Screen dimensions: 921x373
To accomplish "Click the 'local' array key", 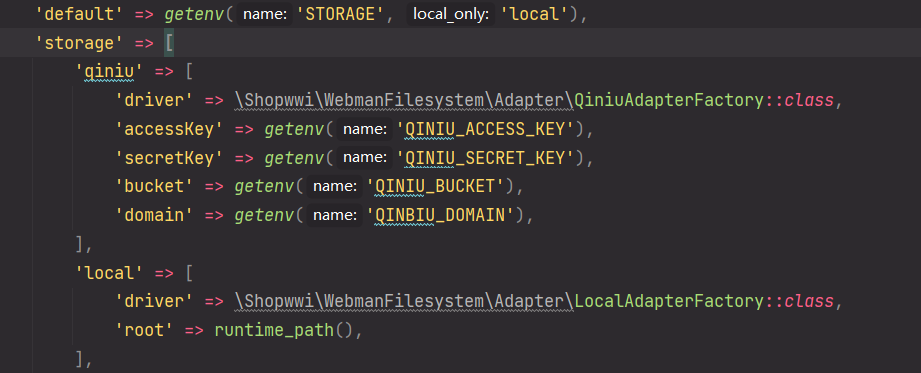I will tap(110, 273).
